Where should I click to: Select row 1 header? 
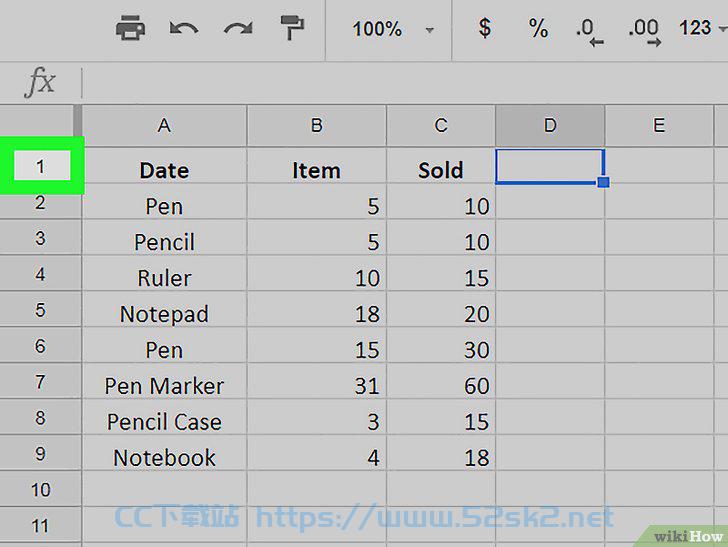point(41,166)
